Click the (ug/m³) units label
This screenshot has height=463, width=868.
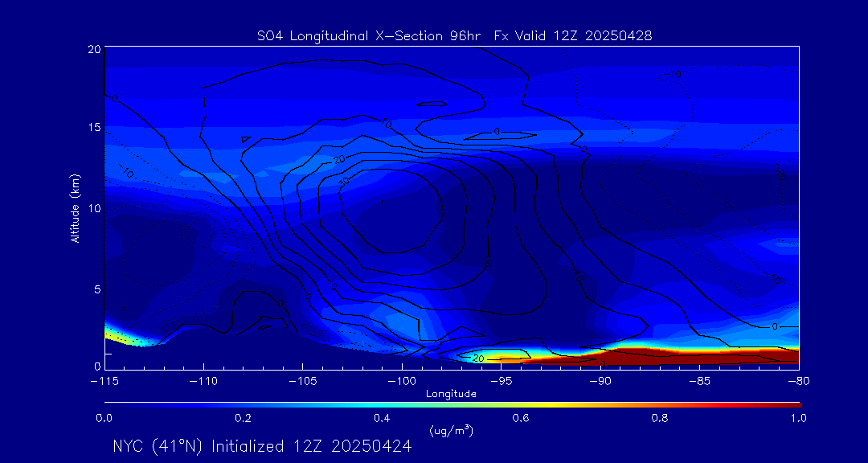tap(451, 430)
